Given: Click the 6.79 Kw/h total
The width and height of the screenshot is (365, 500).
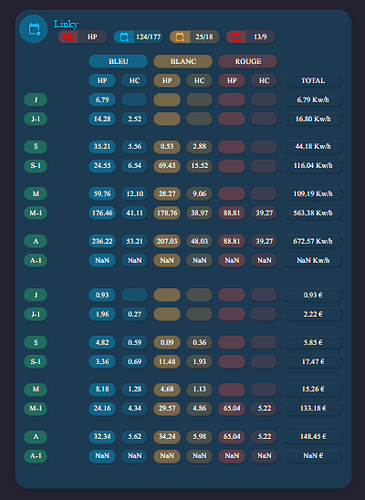Looking at the screenshot, I should pos(313,100).
